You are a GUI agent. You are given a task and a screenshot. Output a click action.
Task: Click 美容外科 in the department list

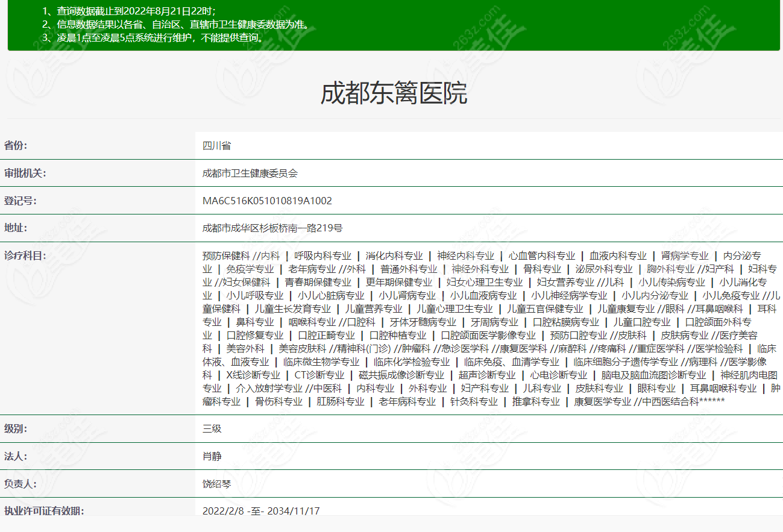[245, 348]
